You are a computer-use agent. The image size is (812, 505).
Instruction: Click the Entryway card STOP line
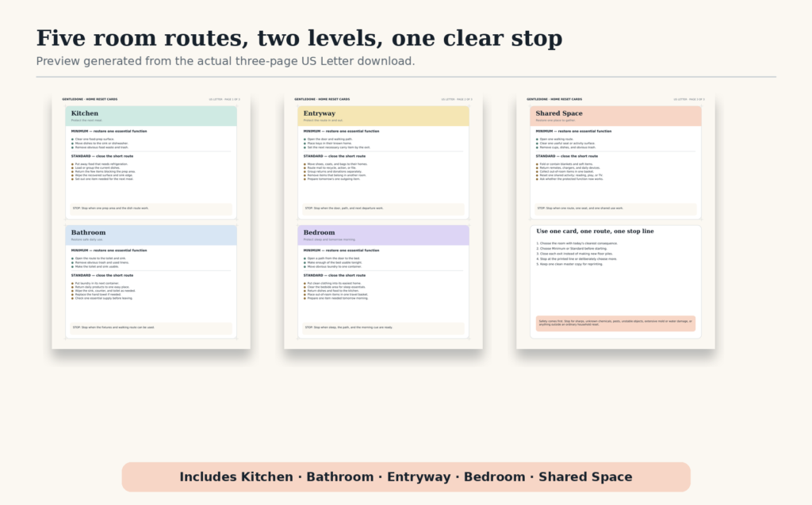[344, 209]
